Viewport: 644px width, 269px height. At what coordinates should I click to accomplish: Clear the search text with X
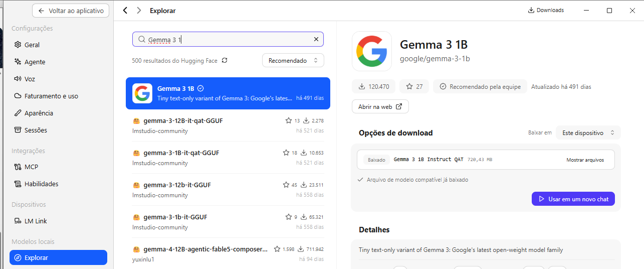coord(316,39)
